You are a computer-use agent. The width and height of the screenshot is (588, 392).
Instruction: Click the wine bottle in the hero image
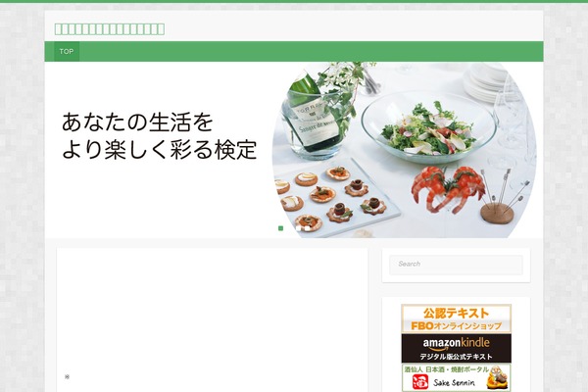click(313, 112)
